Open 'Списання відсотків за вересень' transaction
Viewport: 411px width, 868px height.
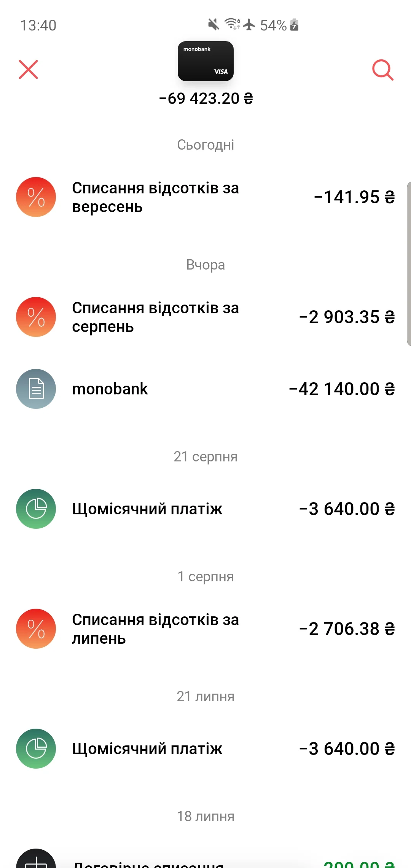pos(155,197)
